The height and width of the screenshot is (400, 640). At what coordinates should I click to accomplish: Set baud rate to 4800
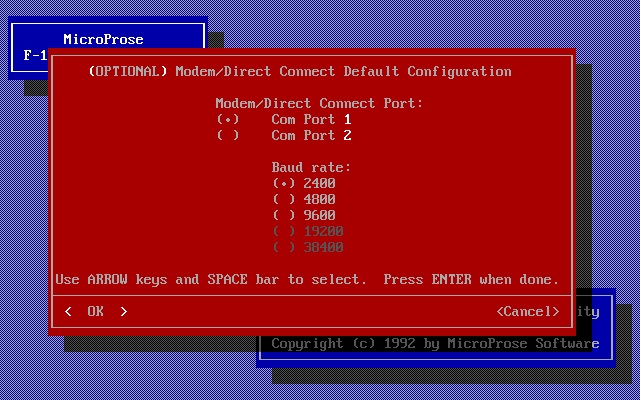(284, 199)
